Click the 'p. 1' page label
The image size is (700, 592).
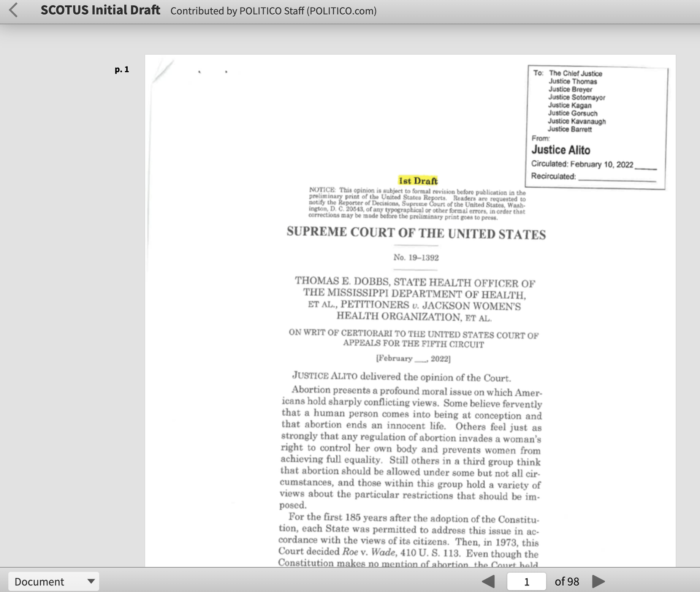122,70
